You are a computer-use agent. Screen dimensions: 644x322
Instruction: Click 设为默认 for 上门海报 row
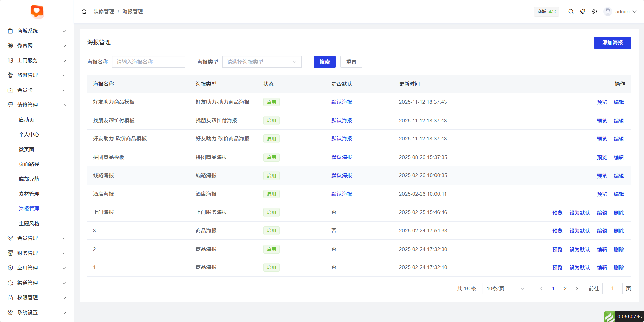pyautogui.click(x=579, y=213)
